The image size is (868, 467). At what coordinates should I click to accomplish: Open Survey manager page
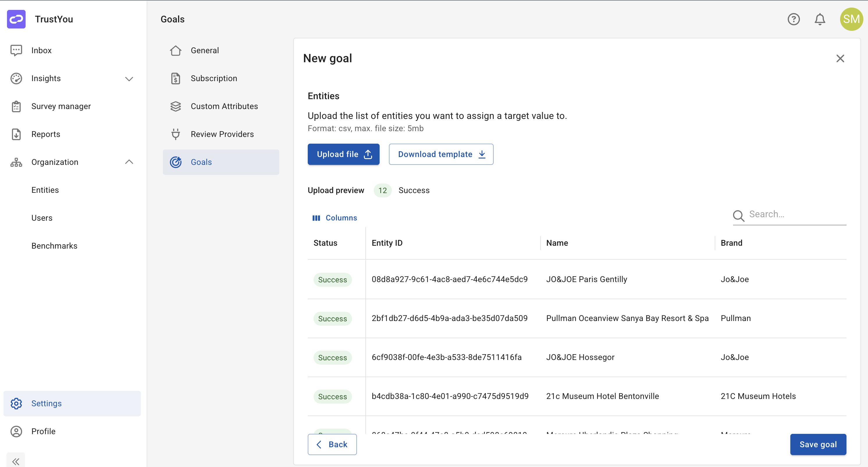[x=72, y=106]
